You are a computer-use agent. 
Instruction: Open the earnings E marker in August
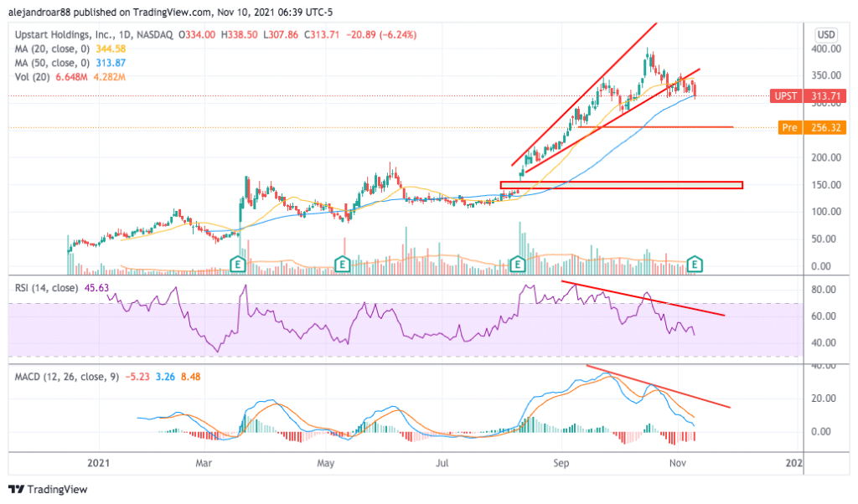point(518,265)
